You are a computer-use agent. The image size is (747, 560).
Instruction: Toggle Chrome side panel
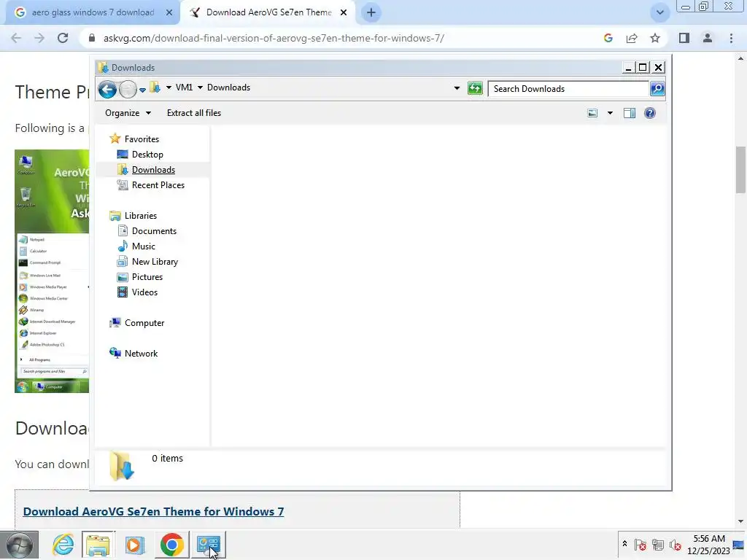[x=684, y=38]
